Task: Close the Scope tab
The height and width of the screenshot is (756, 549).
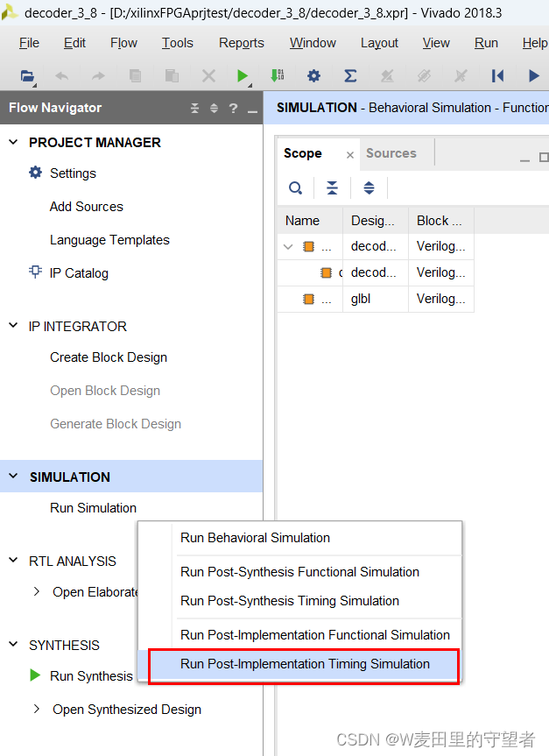Action: [x=350, y=155]
